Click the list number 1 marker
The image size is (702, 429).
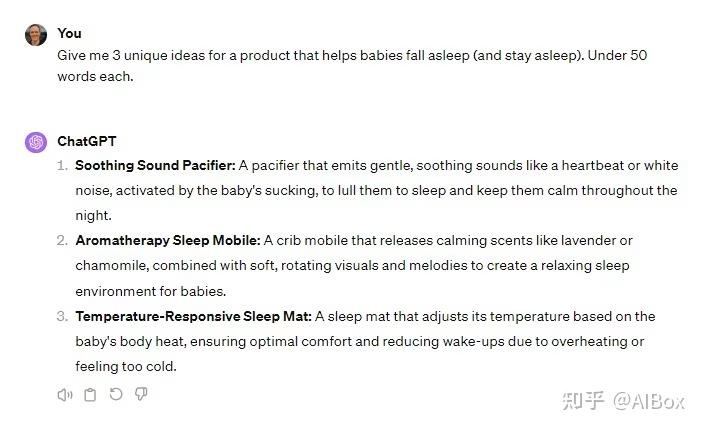(x=62, y=165)
